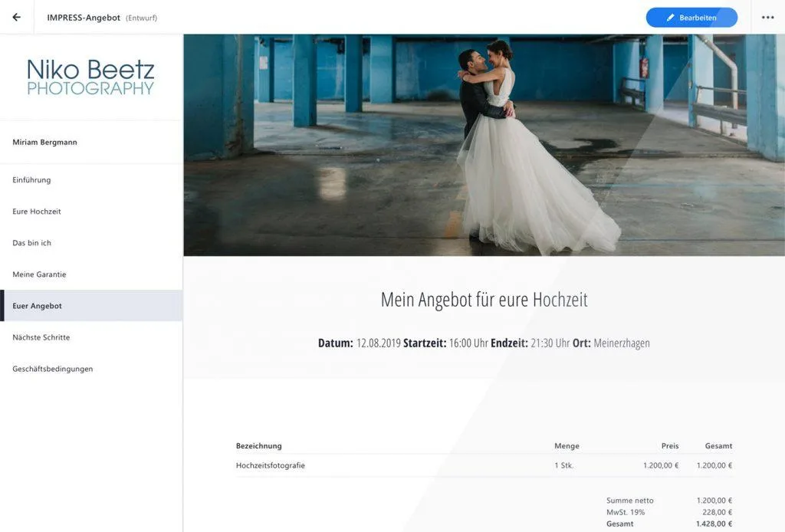Click the tax amount 228,00 €
This screenshot has height=532, width=785.
click(717, 513)
